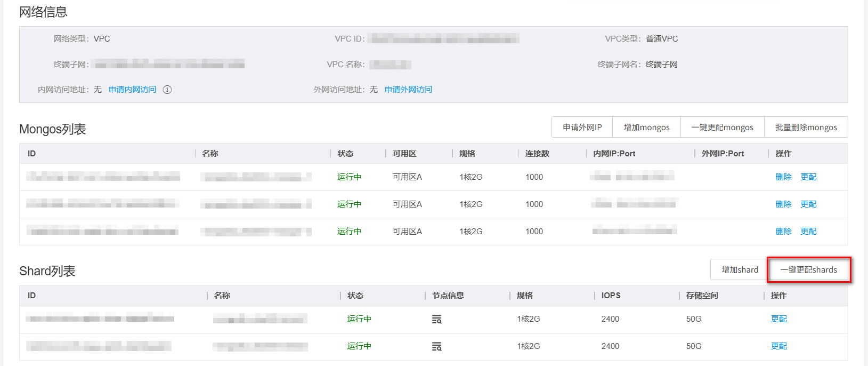Click the 申请内网访问 link
The height and width of the screenshot is (366, 868).
(132, 90)
